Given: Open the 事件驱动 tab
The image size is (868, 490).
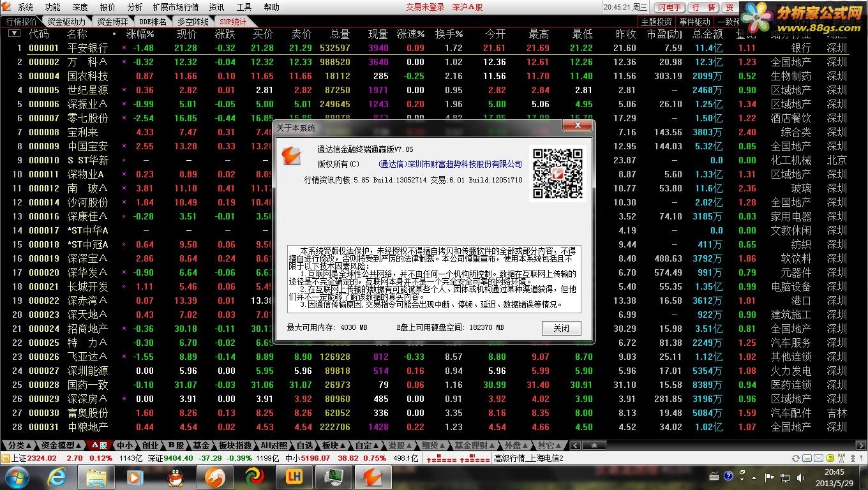Looking at the screenshot, I should click(694, 21).
